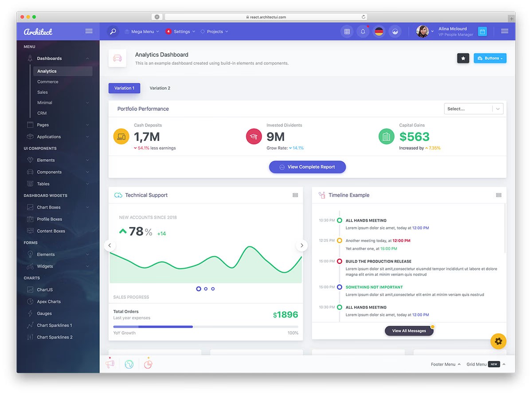The image size is (532, 395).
Task: Click the View All Messages button
Action: click(409, 330)
